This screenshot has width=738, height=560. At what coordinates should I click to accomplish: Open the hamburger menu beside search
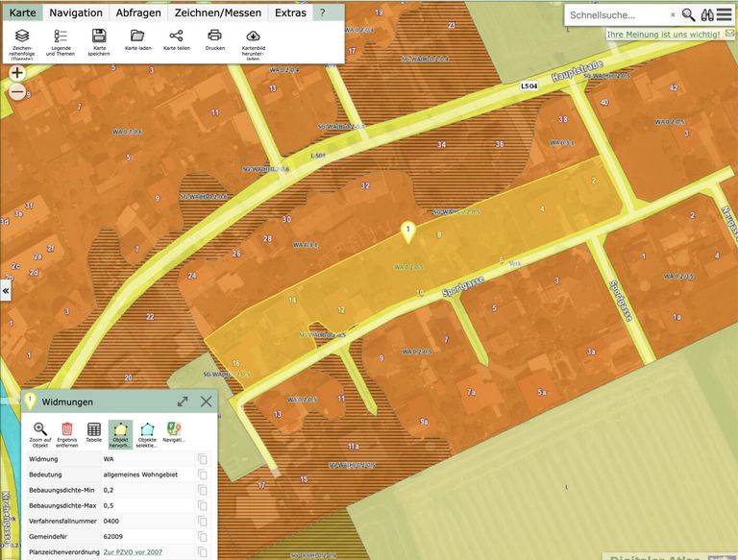[724, 14]
